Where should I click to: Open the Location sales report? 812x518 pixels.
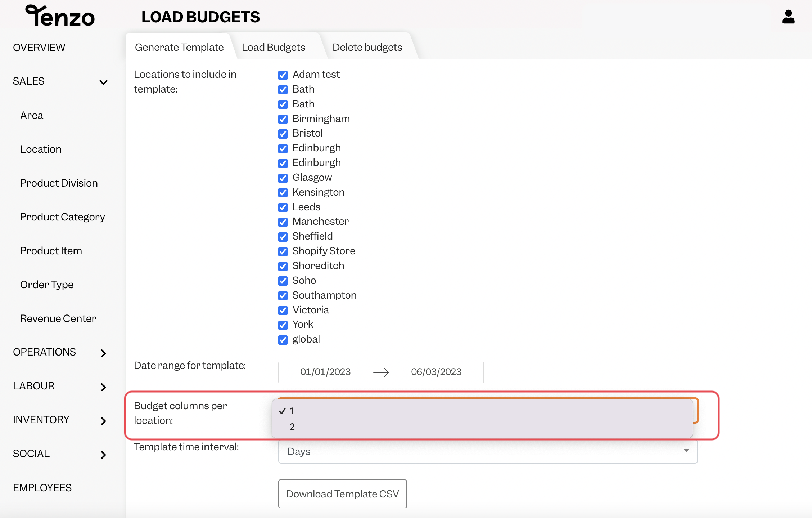41,149
